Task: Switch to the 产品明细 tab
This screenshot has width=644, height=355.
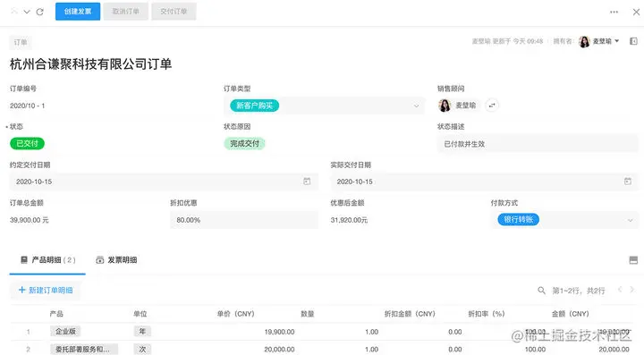Action: tap(47, 260)
